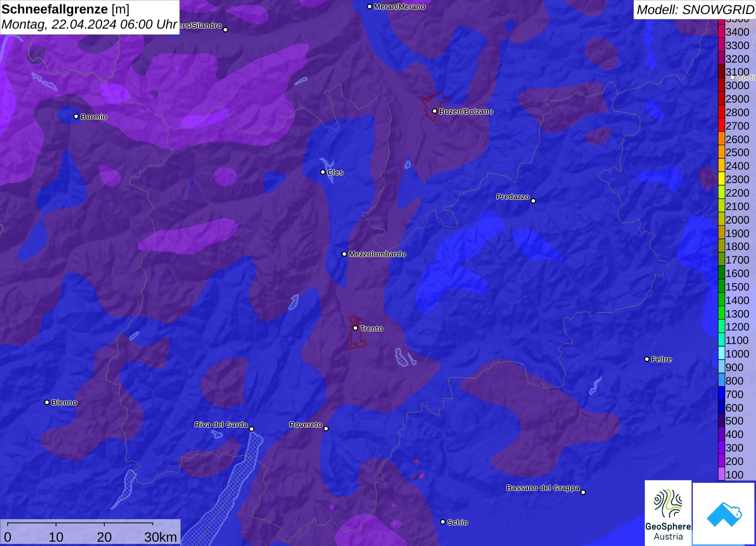Click legend value 3000
The image size is (756, 546).
click(737, 85)
